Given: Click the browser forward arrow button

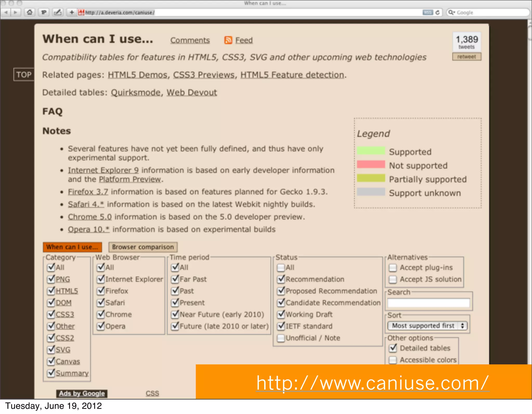Looking at the screenshot, I should pyautogui.click(x=16, y=12).
